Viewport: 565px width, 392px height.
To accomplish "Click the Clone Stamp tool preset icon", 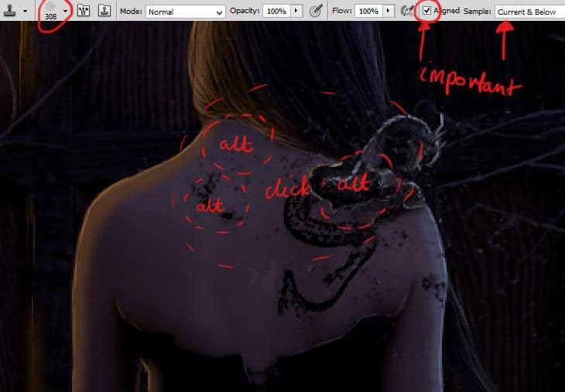I will click(9, 12).
